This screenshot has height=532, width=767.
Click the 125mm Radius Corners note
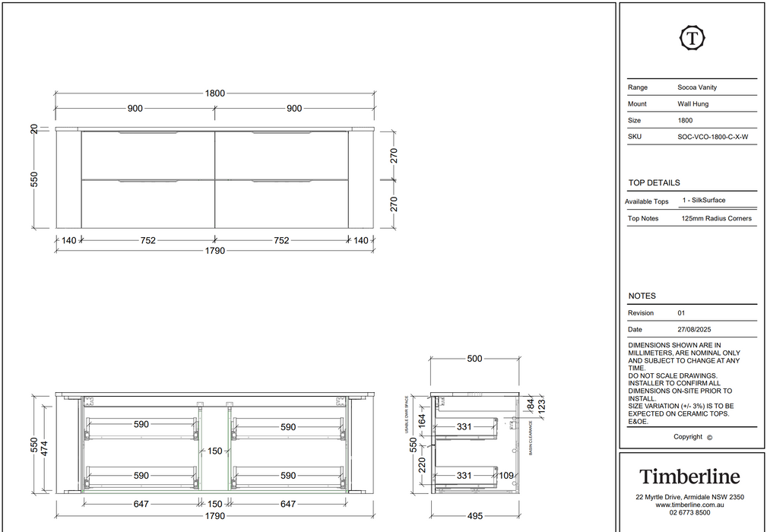coord(717,219)
